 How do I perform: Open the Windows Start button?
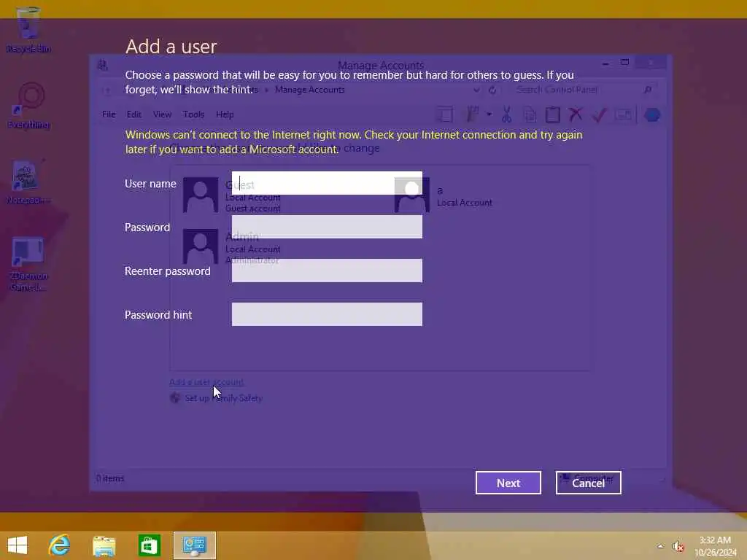click(x=18, y=545)
